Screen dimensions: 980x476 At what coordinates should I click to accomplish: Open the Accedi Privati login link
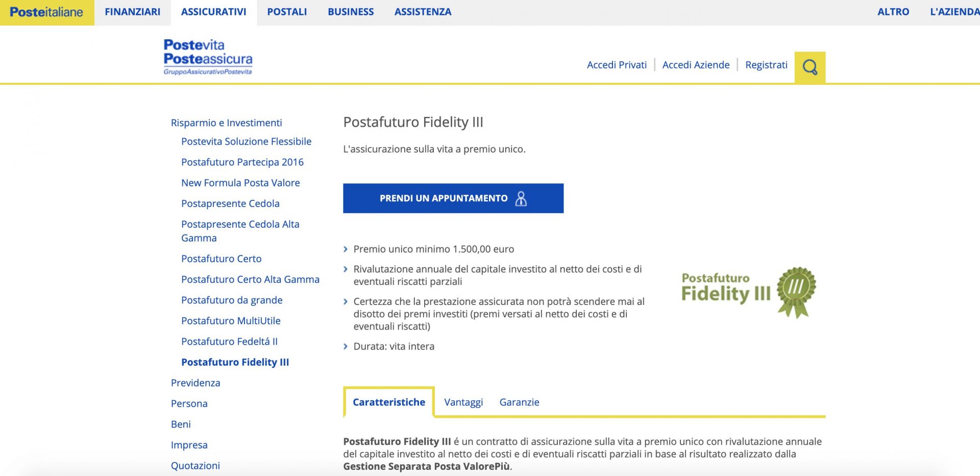pos(617,65)
